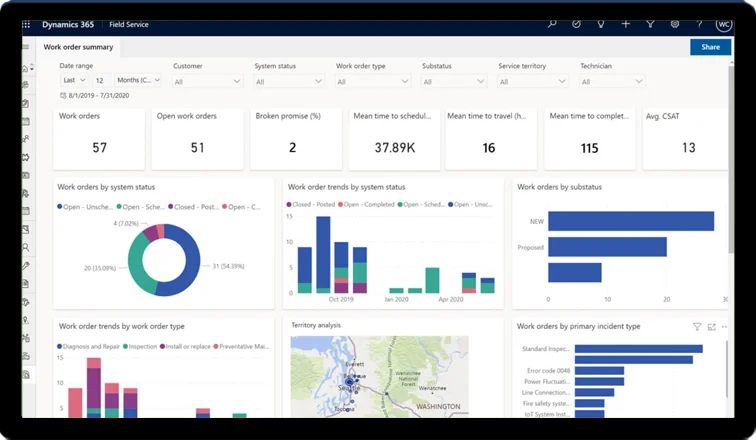Open advanced find funnel in the top bar

tap(650, 24)
